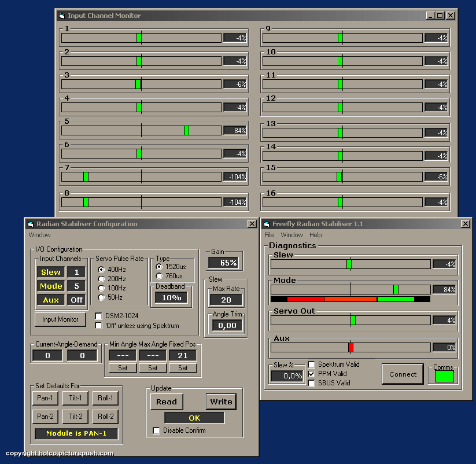Click the channel 5 bar at 84%
The image size is (476, 464).
(x=141, y=131)
